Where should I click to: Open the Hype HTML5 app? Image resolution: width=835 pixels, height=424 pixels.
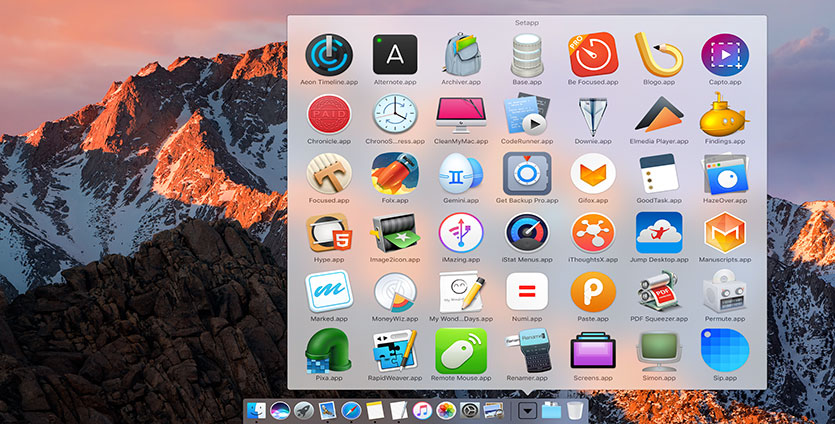pos(329,232)
